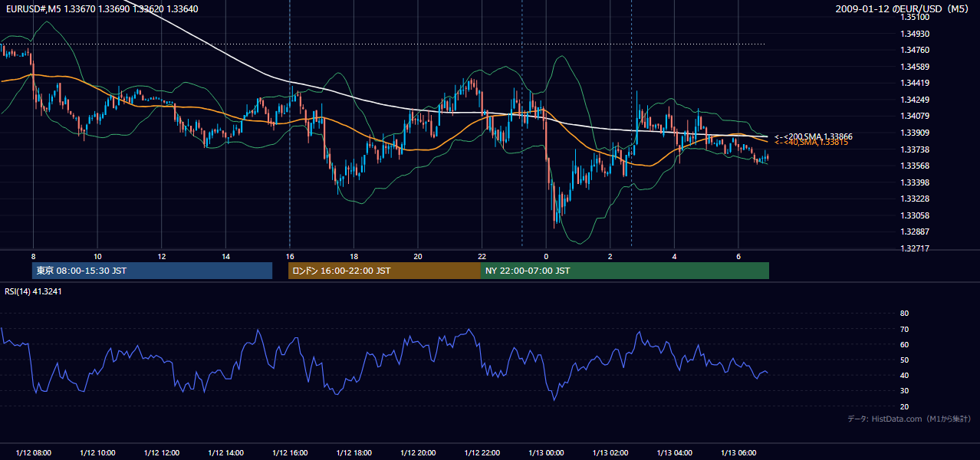Click price axis value 1.33909

tap(916, 133)
